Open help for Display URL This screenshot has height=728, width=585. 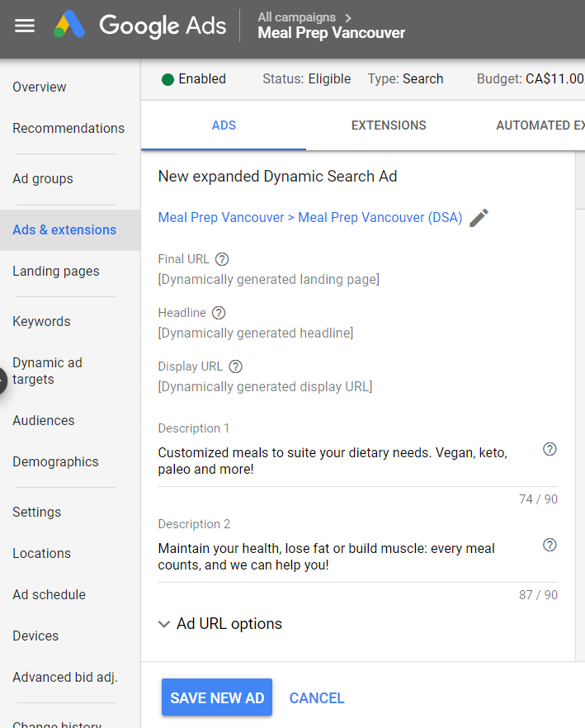(235, 366)
